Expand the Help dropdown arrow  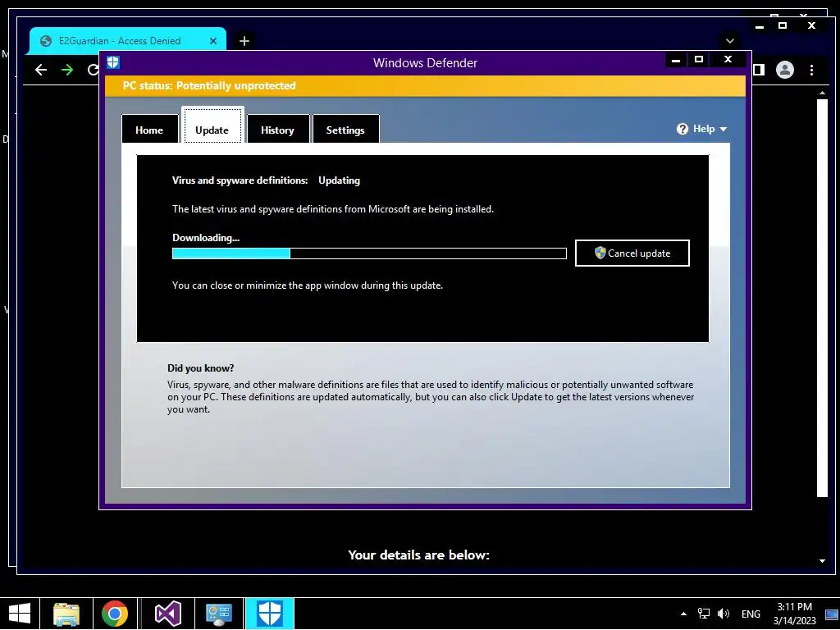pyautogui.click(x=724, y=129)
